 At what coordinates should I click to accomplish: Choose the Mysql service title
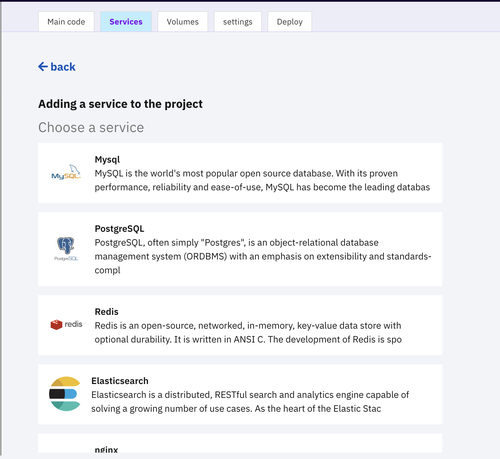(x=107, y=160)
